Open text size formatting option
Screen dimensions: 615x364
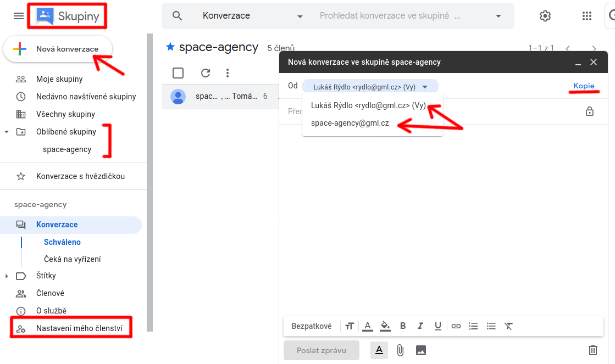tap(350, 326)
